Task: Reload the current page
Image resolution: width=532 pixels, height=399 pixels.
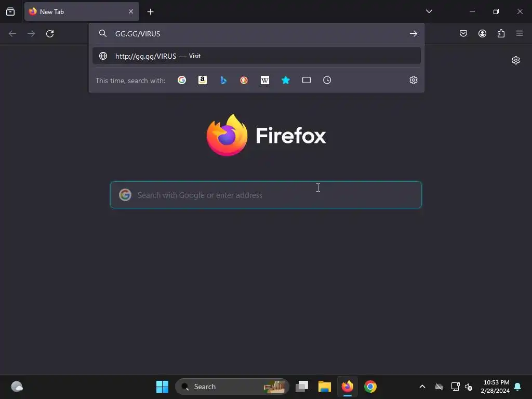Action: [x=50, y=34]
